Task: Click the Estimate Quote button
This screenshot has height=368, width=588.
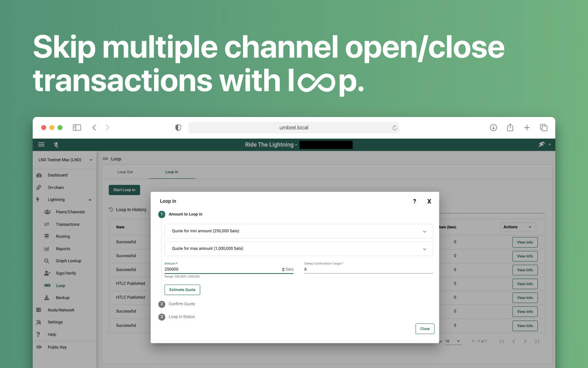Action: (x=182, y=289)
